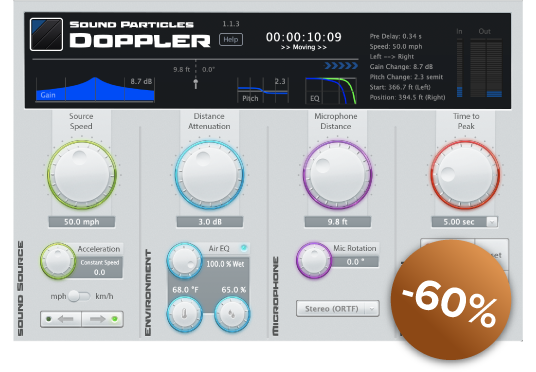Image resolution: width=536 pixels, height=372 pixels.
Task: Open the Stereo (ORTF) microphone dropdown
Action: [338, 309]
